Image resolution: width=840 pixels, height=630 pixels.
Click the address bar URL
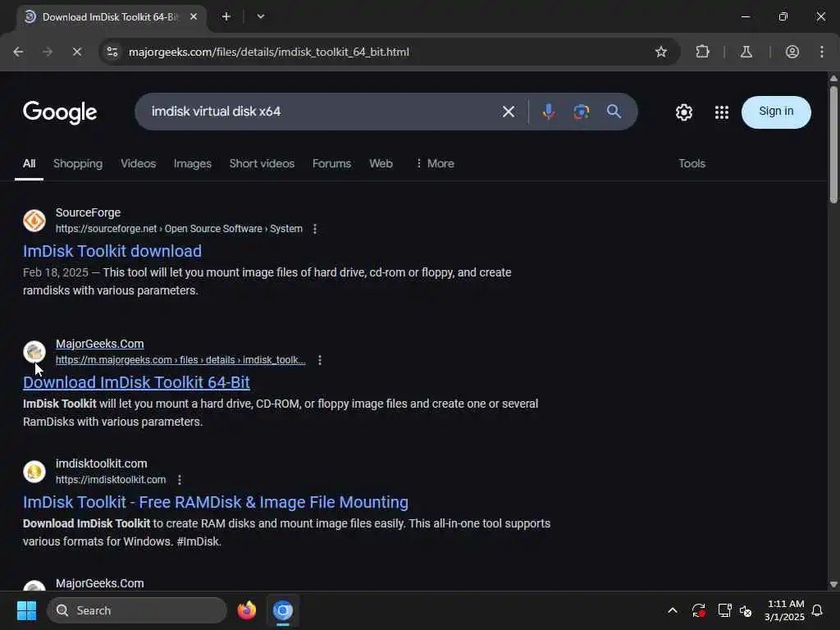coord(269,52)
